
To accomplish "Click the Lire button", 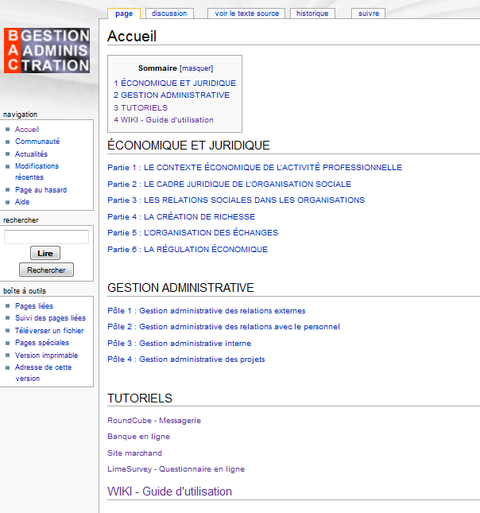I will click(x=45, y=253).
